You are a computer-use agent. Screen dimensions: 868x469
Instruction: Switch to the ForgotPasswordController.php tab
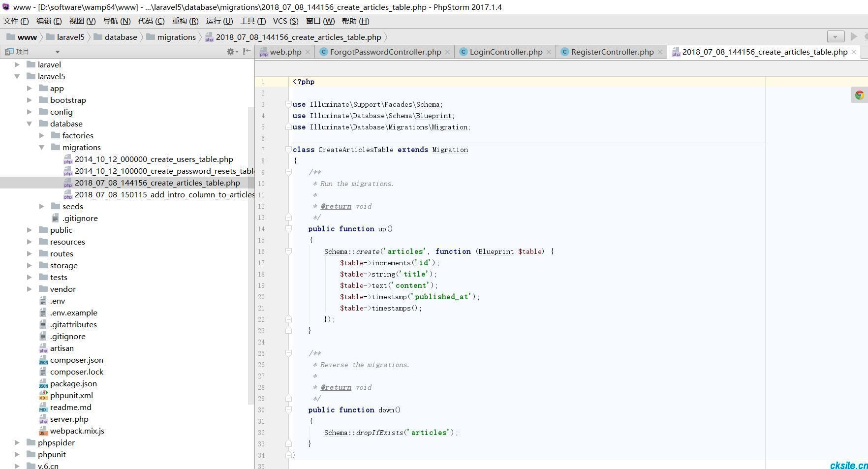pos(385,52)
